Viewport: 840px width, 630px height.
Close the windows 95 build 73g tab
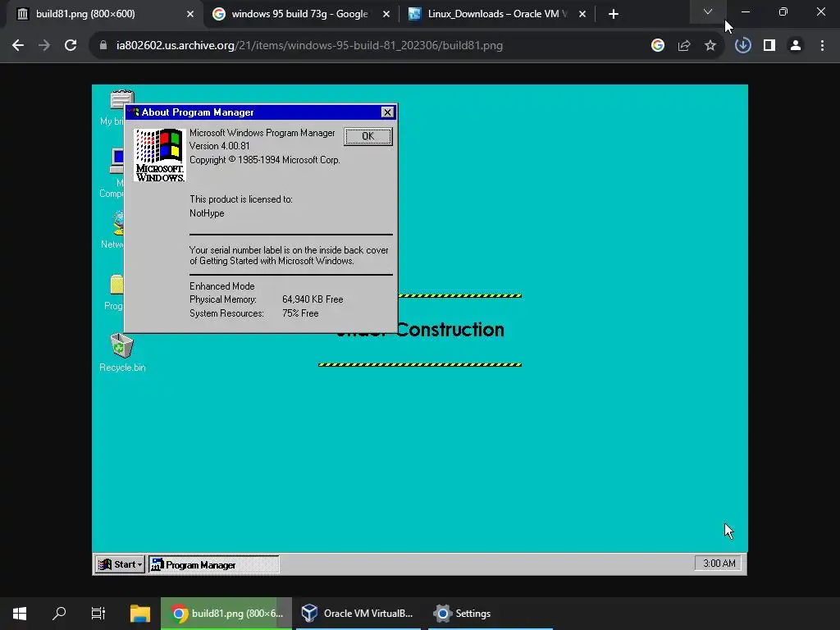tap(386, 14)
